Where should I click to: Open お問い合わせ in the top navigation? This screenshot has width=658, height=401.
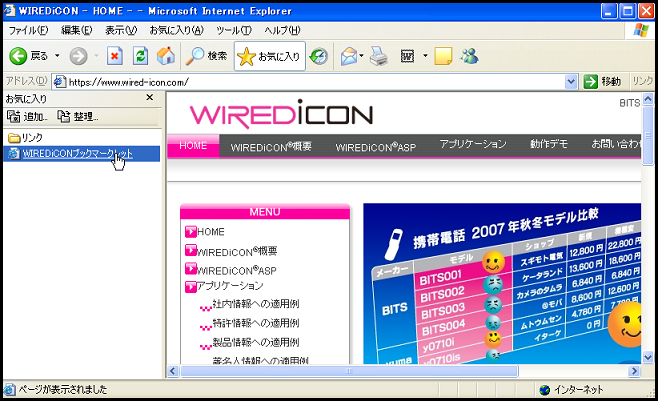tap(616, 144)
